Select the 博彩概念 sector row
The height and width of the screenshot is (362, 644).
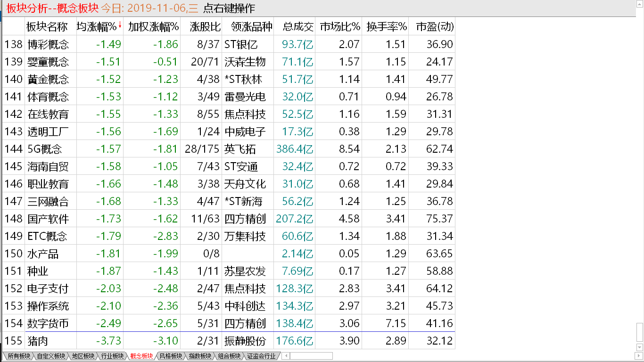[229, 44]
